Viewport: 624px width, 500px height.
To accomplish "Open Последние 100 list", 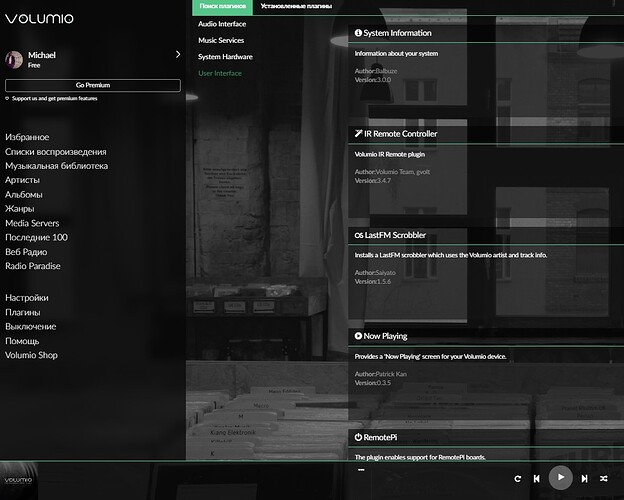I will tap(37, 238).
